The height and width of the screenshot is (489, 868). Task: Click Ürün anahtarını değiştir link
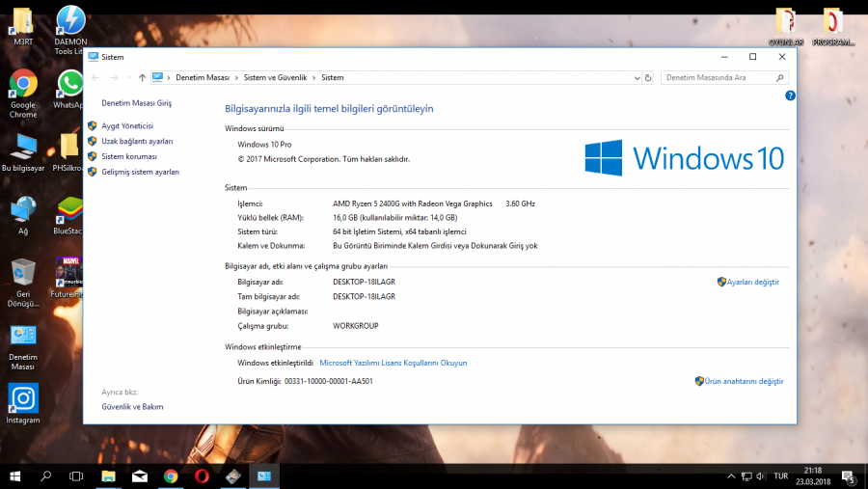click(x=744, y=381)
